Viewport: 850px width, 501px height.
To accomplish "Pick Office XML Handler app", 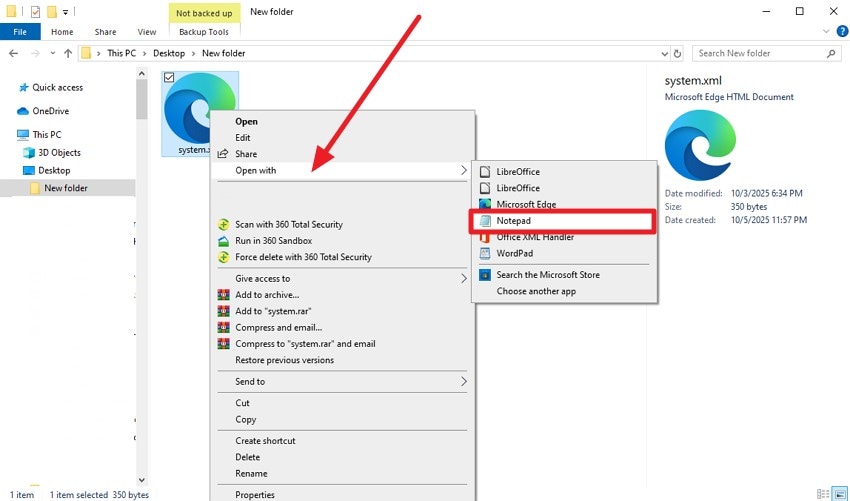I will (564, 237).
